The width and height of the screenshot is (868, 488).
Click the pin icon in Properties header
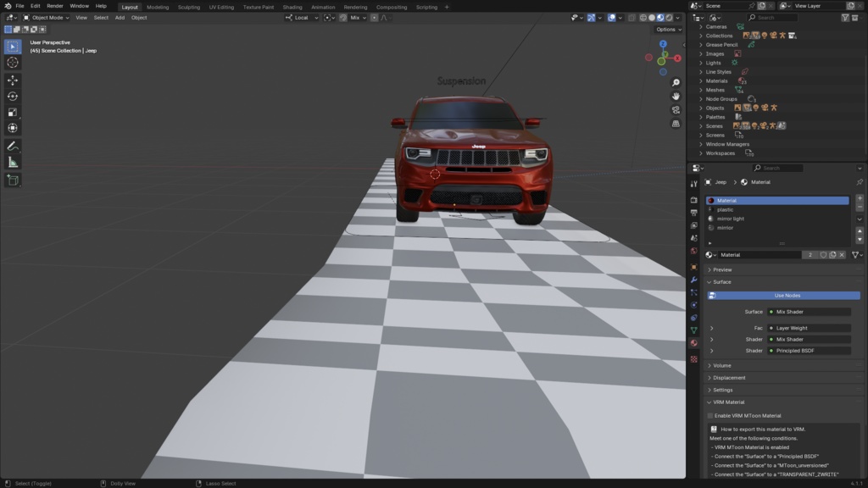tap(860, 182)
